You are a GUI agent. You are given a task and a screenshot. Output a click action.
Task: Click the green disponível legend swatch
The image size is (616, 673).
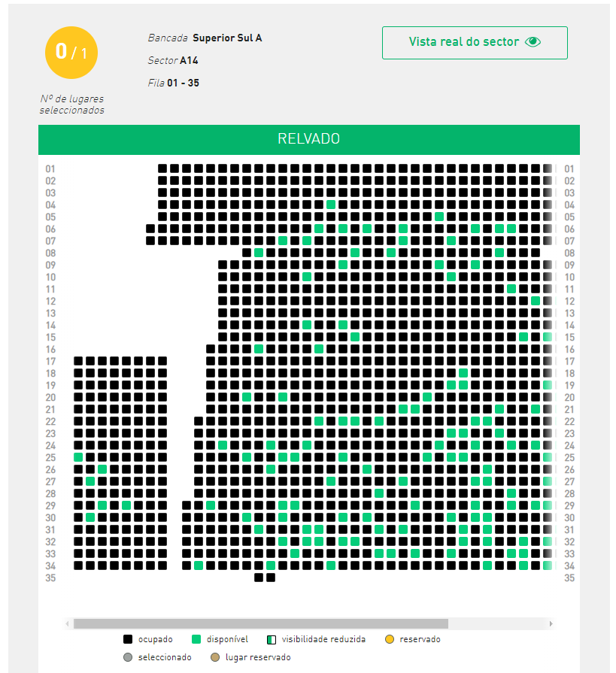[x=196, y=640]
